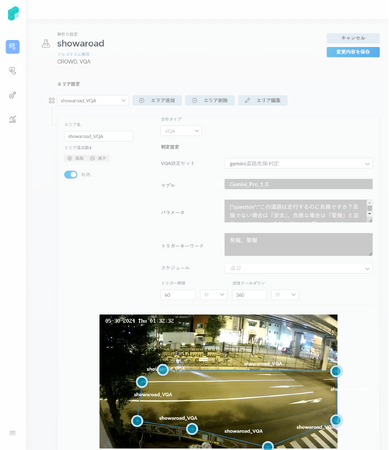
Task: Open the second sidebar icon below the highlighted one
Action: pos(12,71)
